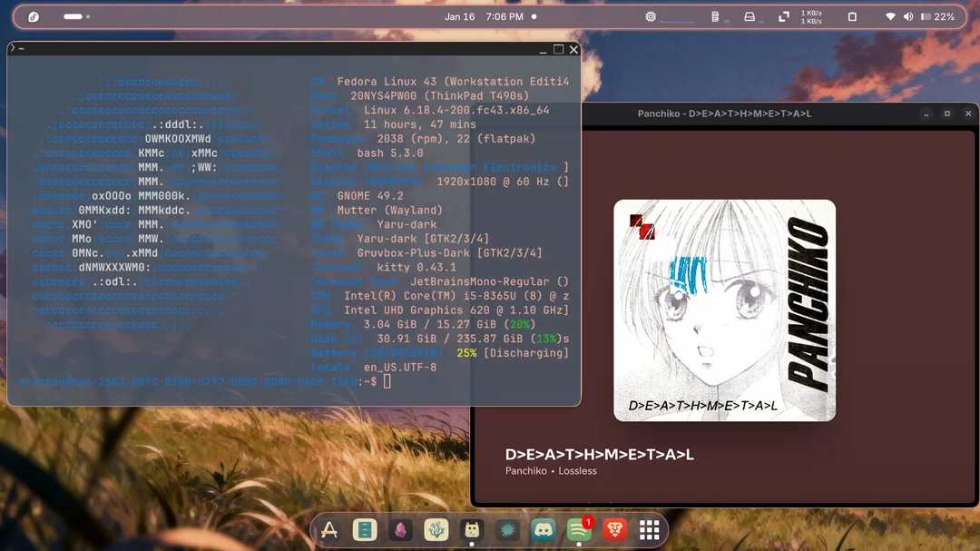
Task: Click the 'bash 5.3.0' shell text
Action: (x=390, y=153)
